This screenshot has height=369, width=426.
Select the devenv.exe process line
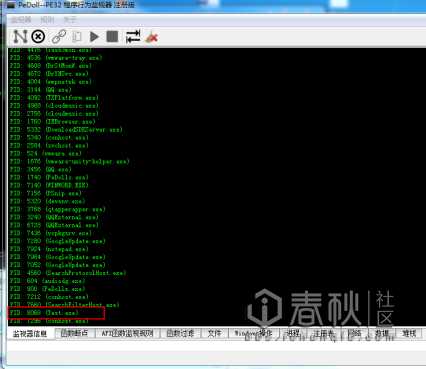tap(47, 201)
